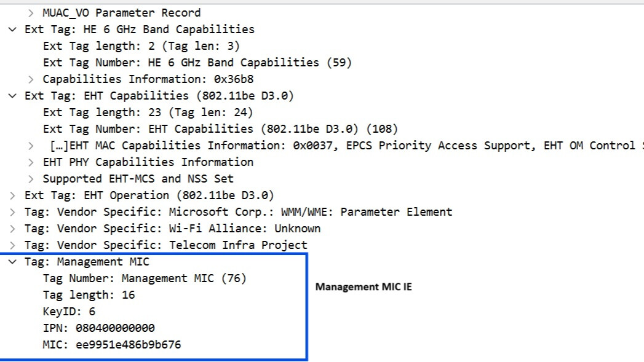
Task: Expand EHT MAC Capabilities Information
Action: pos(31,146)
